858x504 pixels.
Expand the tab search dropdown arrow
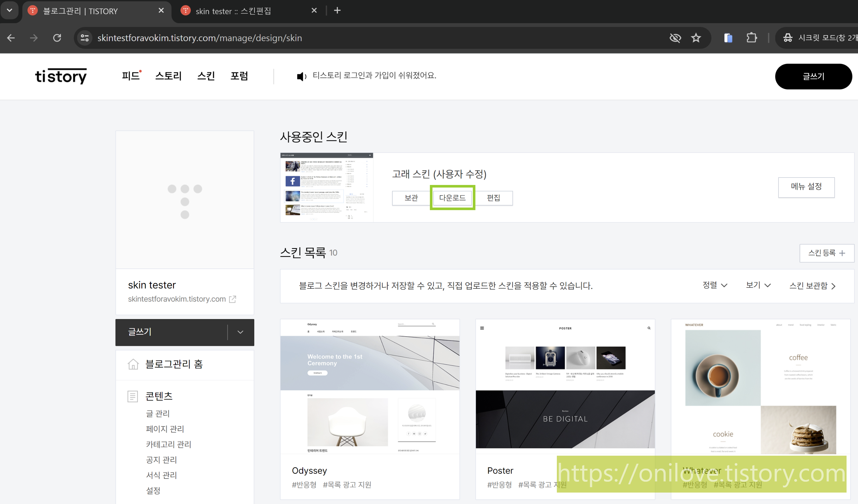pos(9,10)
